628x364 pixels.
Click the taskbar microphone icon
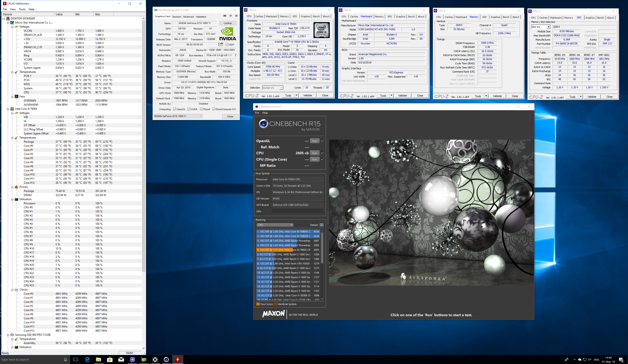(65, 359)
